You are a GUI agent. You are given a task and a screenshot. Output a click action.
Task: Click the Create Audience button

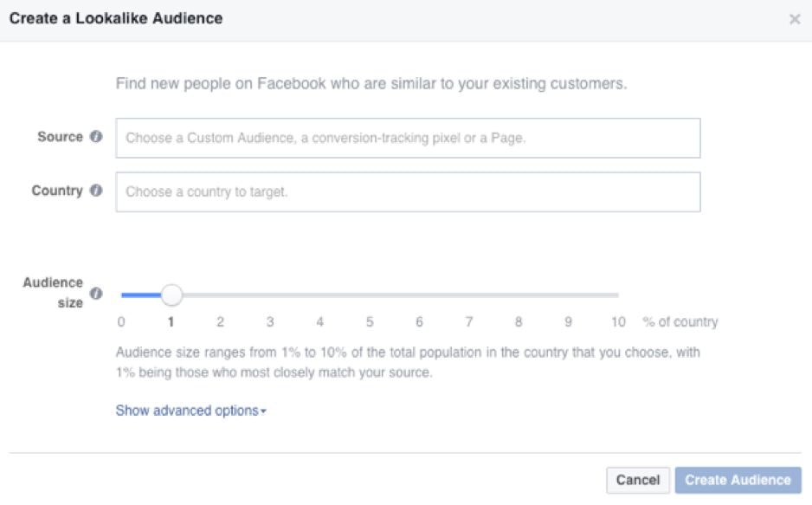point(738,480)
